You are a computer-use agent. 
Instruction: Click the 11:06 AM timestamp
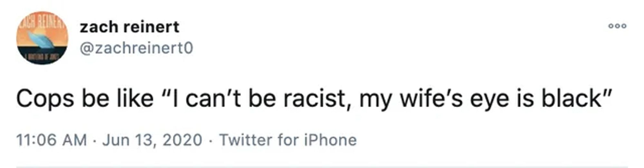(x=52, y=140)
